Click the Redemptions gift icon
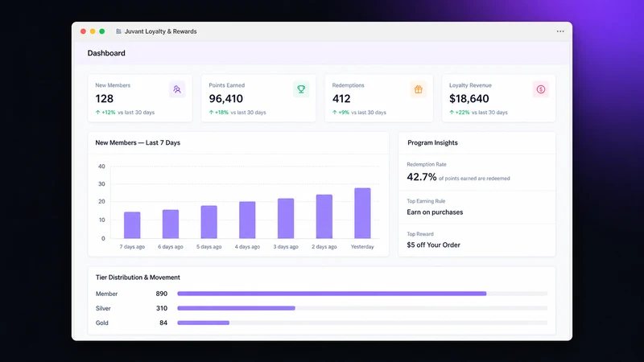 pos(418,89)
